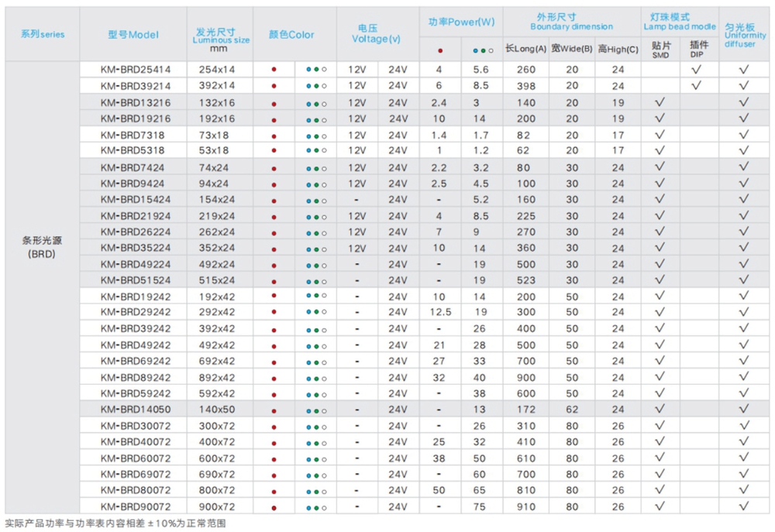
Task: Click the 900x72 luminous size cell
Action: (216, 507)
